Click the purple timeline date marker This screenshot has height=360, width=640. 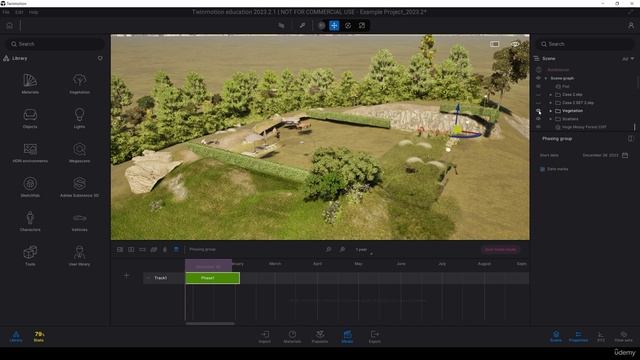[x=209, y=266]
